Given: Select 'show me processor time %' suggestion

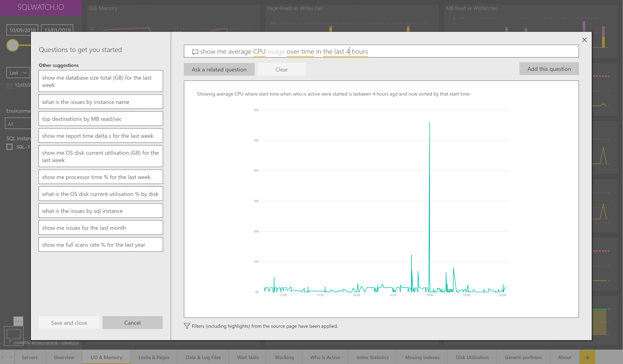Looking at the screenshot, I should 101,177.
